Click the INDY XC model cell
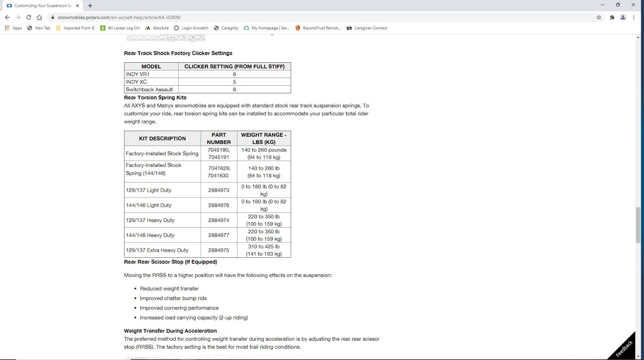 (151, 82)
